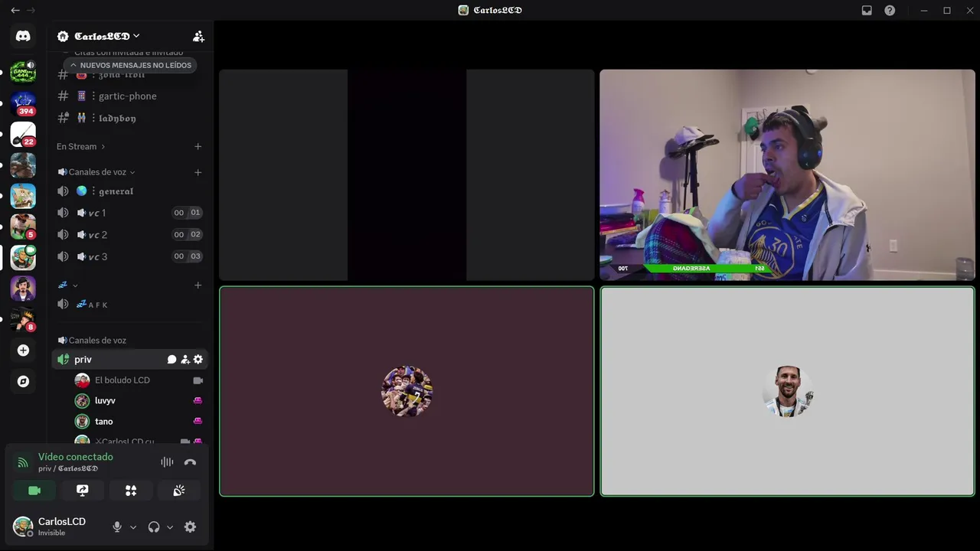Select the purple headphones avatar server
The height and width of the screenshot is (551, 980).
[x=23, y=289]
